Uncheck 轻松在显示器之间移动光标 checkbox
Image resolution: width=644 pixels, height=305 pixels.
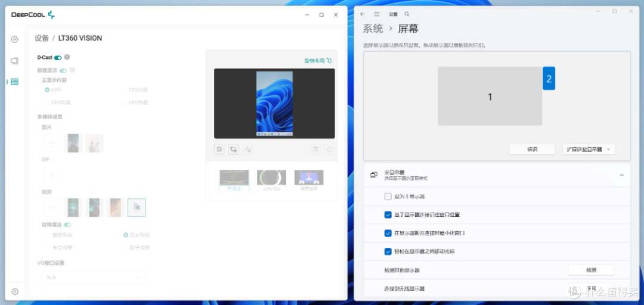[388, 251]
